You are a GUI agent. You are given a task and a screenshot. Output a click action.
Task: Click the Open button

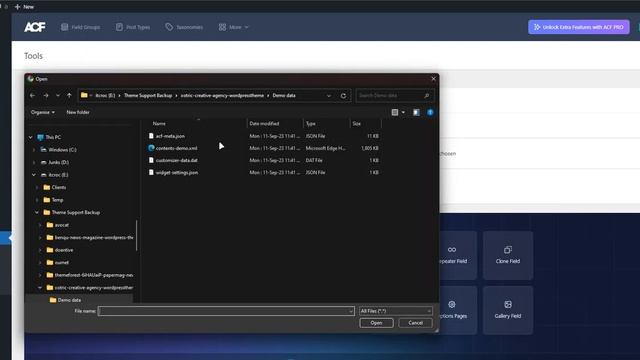tap(376, 323)
